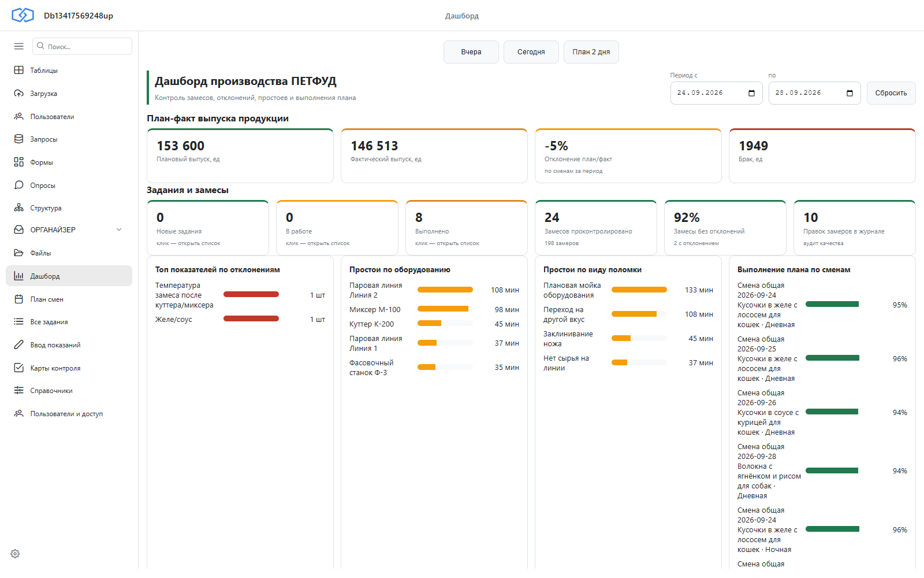
Task: Click the Плановая мойка оборудования downtime bar
Action: 639,290
